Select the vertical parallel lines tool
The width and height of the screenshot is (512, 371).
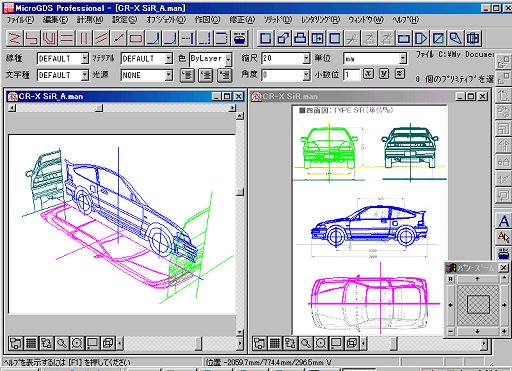[x=84, y=38]
